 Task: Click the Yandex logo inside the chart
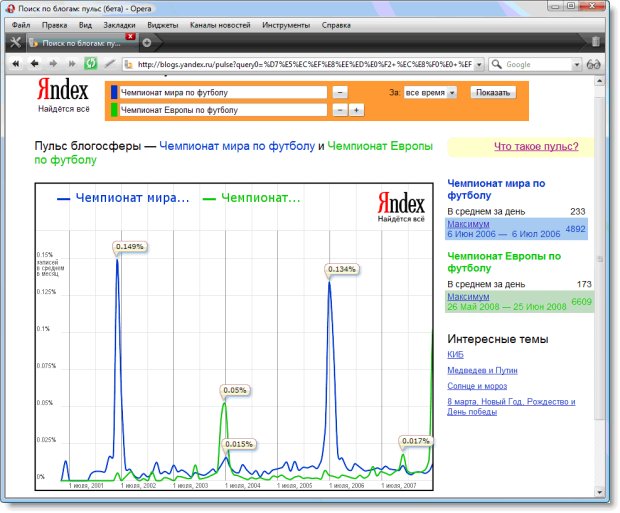(401, 207)
